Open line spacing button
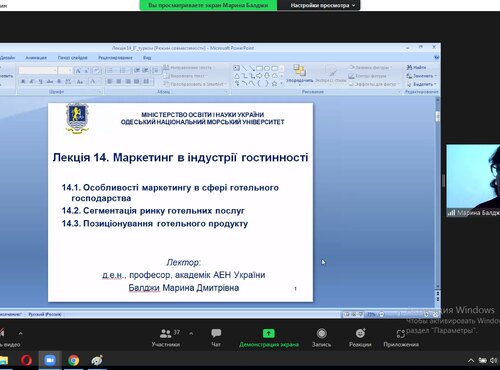Screen dimensions: 500x370 156,70
